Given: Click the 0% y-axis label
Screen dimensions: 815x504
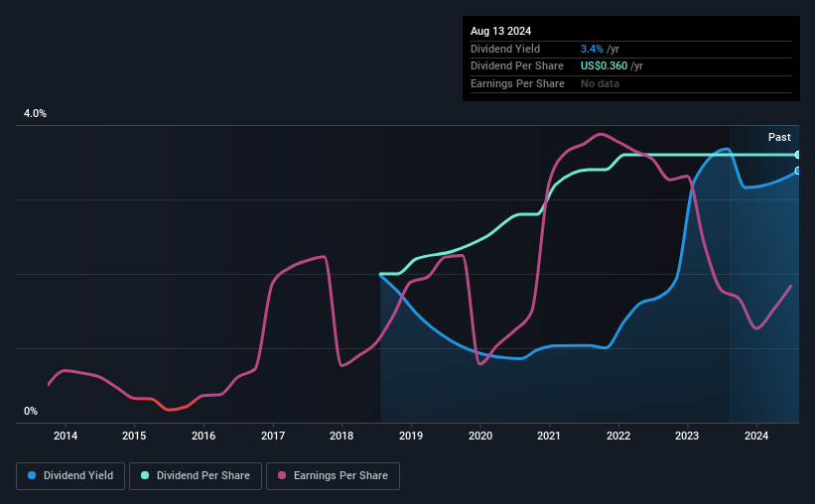Looking at the screenshot, I should [x=31, y=411].
